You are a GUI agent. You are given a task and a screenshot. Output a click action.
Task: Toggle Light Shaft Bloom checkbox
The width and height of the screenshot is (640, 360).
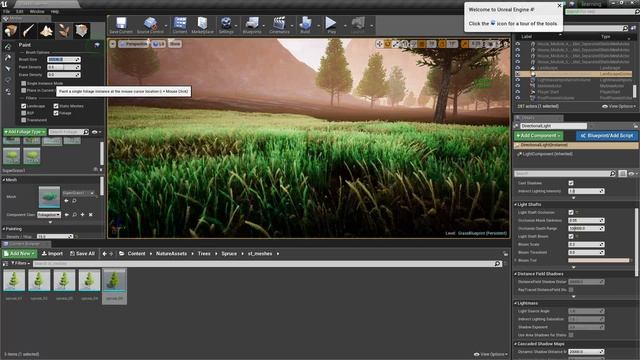click(571, 236)
